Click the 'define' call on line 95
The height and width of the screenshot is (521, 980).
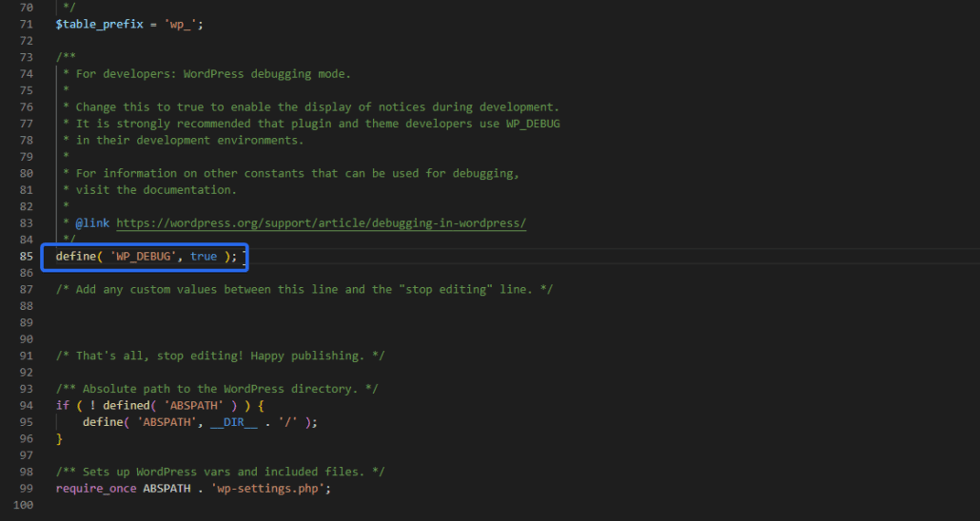coord(103,422)
